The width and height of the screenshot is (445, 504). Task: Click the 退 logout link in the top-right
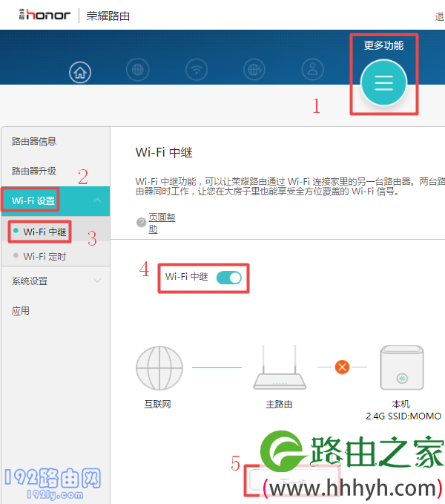440,16
